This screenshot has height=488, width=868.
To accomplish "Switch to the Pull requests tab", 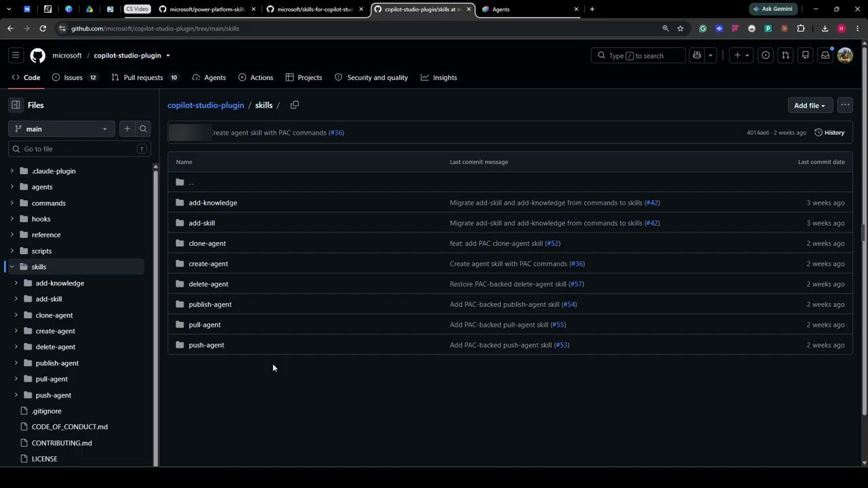I will 145,77.
